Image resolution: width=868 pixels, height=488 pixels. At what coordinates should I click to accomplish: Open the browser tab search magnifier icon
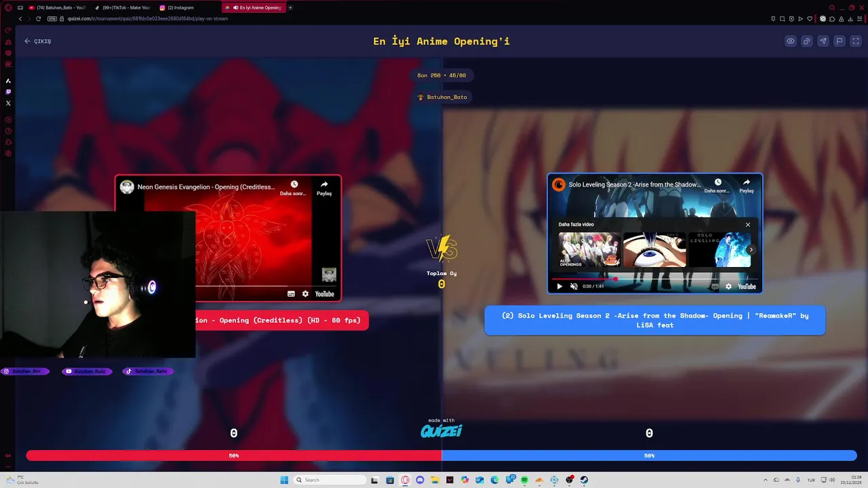click(x=832, y=7)
